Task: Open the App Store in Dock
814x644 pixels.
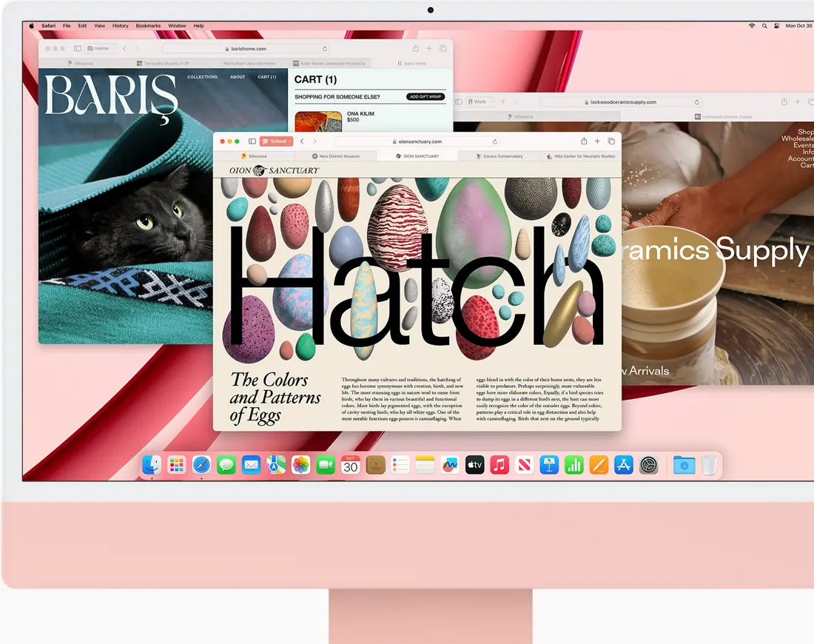Action: (624, 465)
